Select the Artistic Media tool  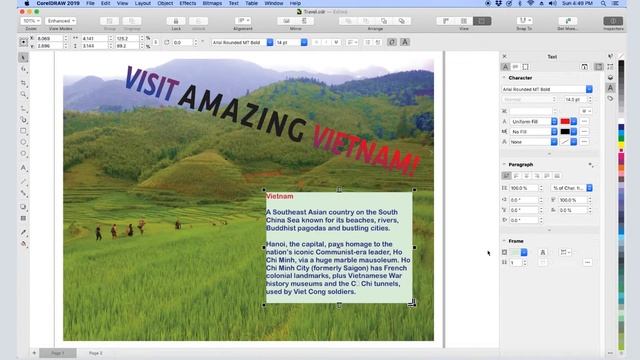23,120
